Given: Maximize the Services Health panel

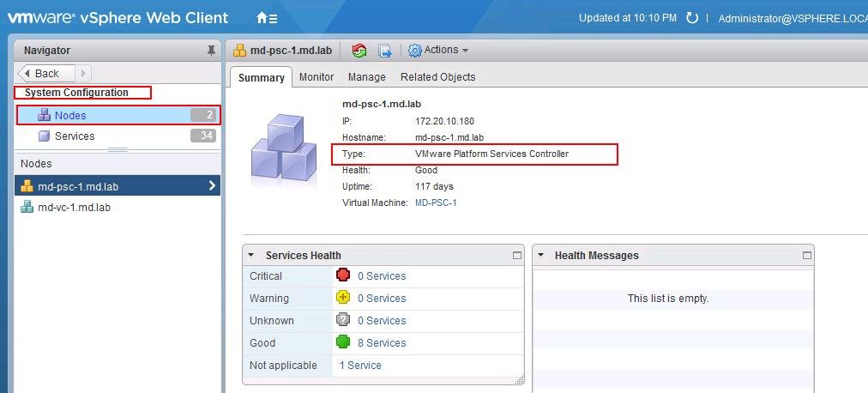Looking at the screenshot, I should pyautogui.click(x=517, y=255).
